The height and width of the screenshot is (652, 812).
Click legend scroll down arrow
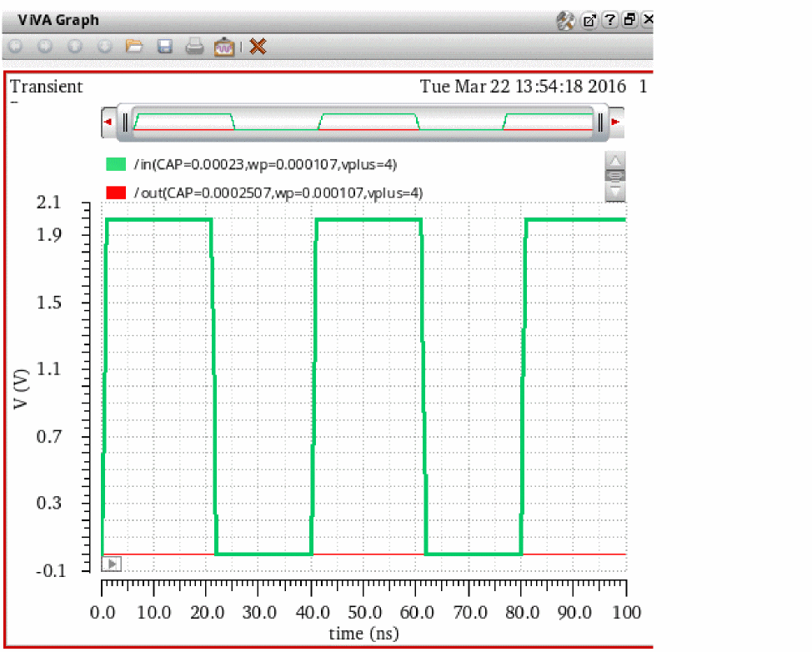click(615, 193)
